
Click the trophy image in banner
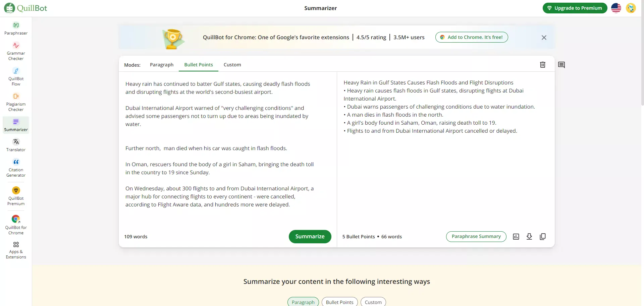pos(173,39)
